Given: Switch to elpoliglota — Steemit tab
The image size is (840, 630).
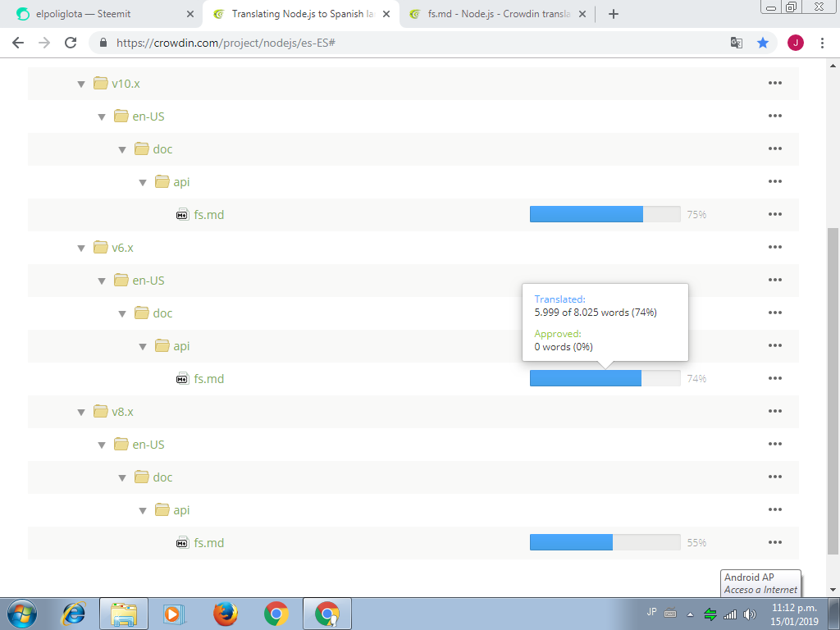Looking at the screenshot, I should tap(102, 15).
